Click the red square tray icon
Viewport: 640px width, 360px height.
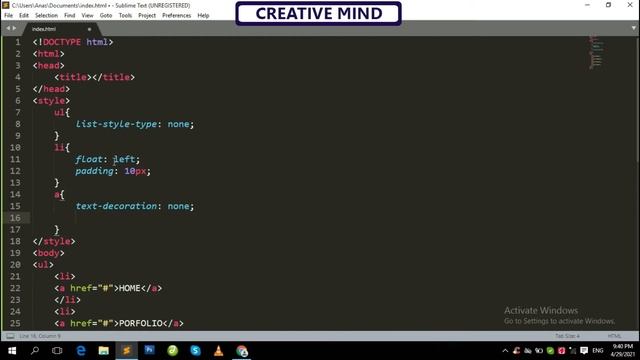[x=562, y=351]
